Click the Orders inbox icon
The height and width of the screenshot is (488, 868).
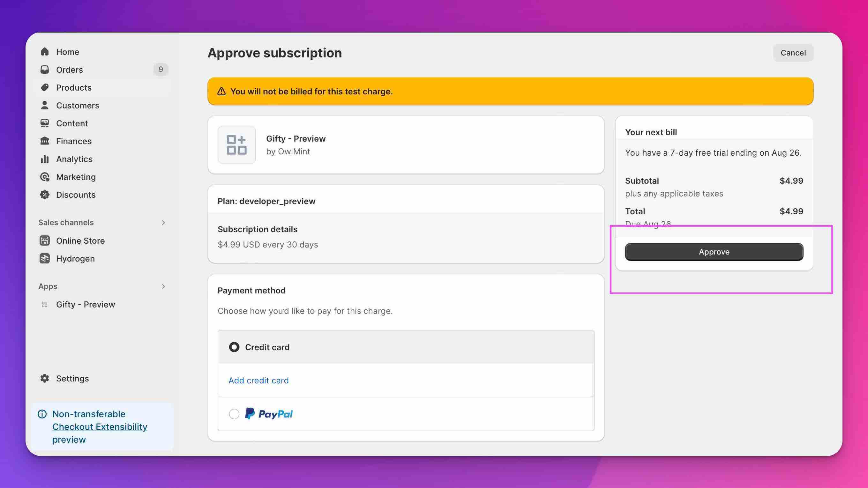click(44, 70)
